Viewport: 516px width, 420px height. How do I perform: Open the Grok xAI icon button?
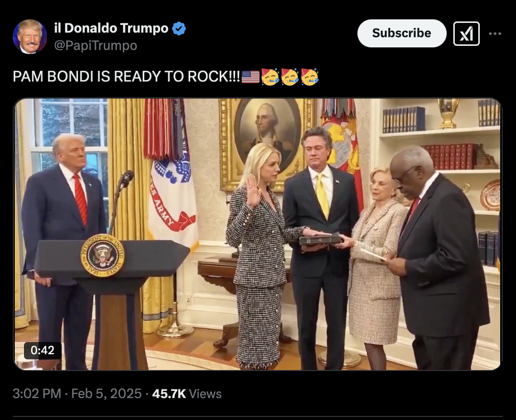[467, 34]
